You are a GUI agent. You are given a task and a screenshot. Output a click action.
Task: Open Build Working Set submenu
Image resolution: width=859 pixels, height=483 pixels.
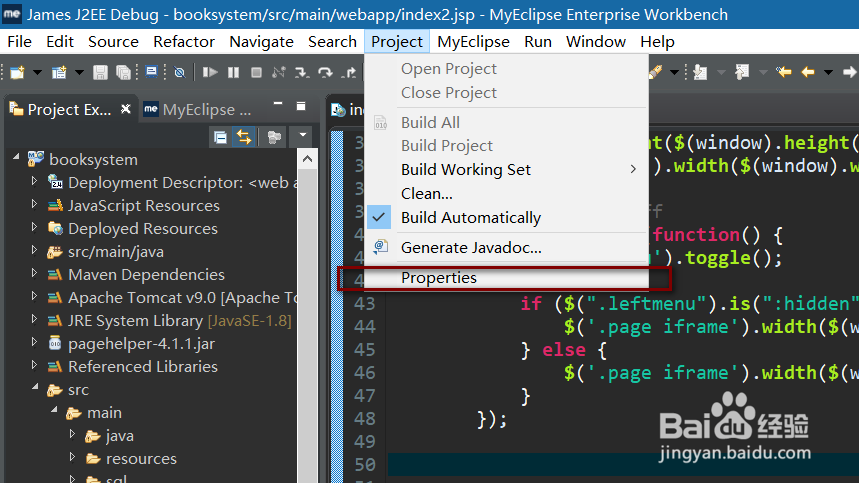pyautogui.click(x=506, y=170)
